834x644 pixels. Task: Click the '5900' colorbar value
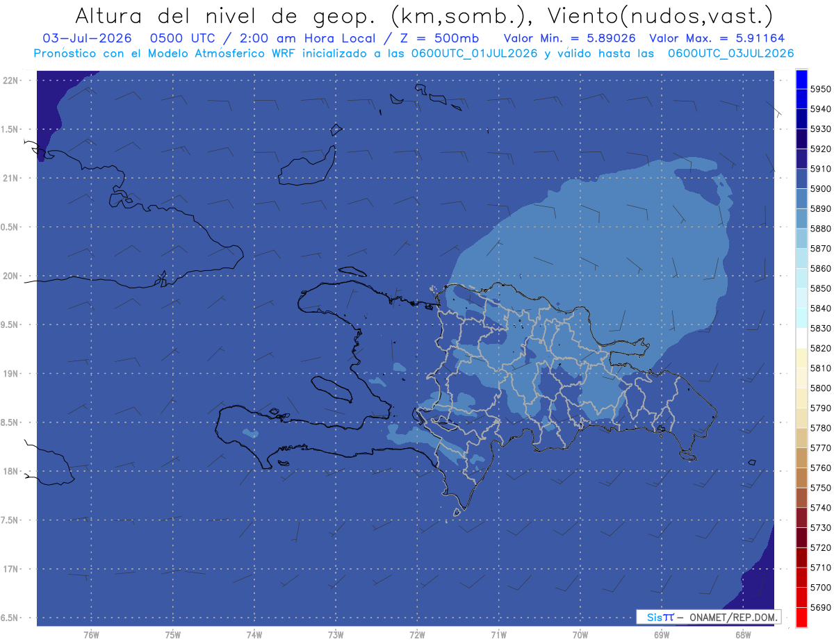click(821, 188)
